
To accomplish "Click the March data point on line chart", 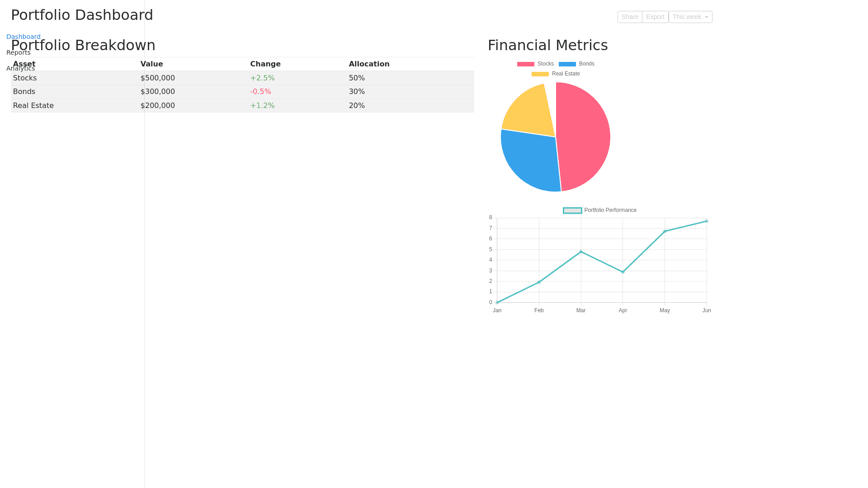I will (x=581, y=252).
